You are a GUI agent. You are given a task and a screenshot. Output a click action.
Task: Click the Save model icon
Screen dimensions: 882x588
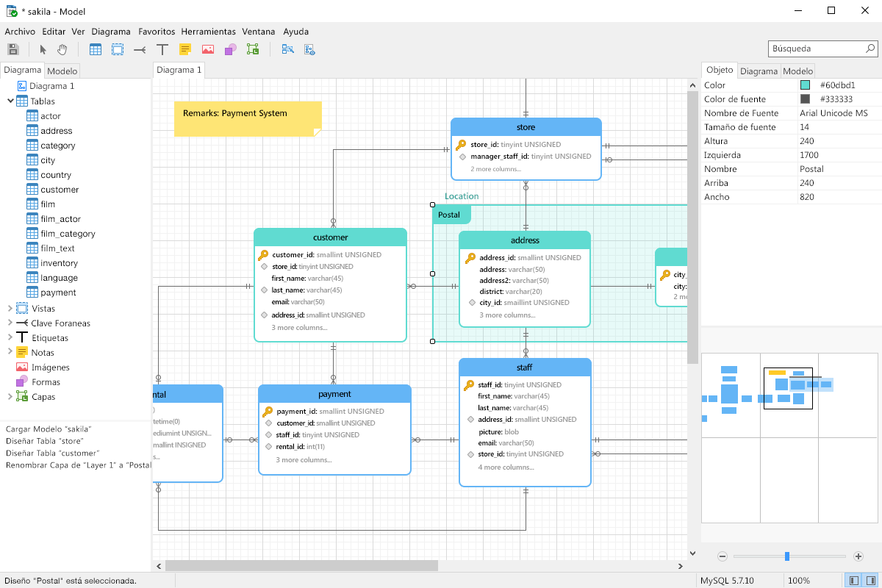(12, 49)
